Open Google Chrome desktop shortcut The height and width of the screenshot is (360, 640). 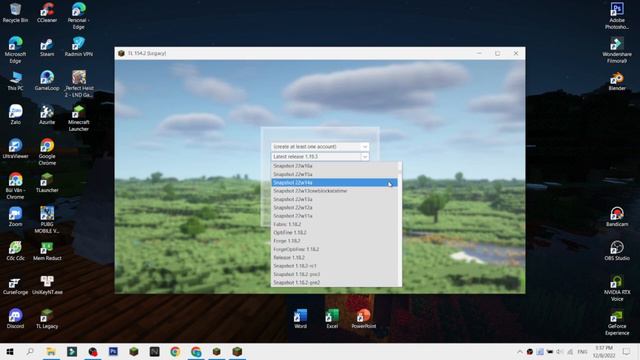47,152
